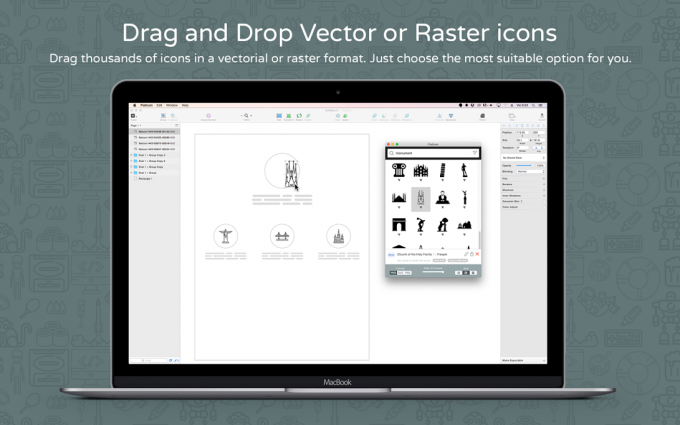
Task: Select the middle grid size option in Flaticon
Action: (466, 273)
